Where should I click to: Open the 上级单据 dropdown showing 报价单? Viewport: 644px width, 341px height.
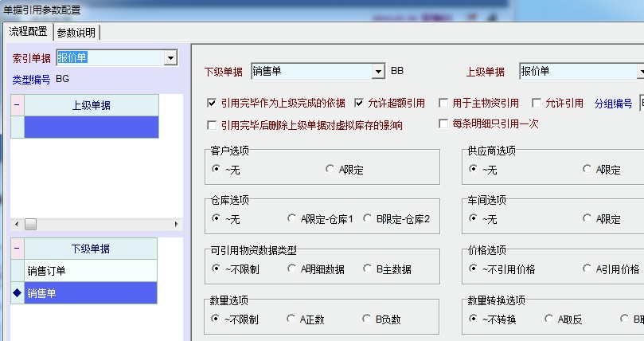(640, 72)
